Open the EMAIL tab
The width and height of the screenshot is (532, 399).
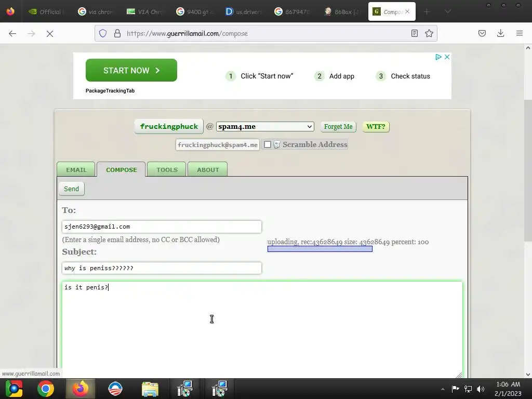(x=76, y=170)
